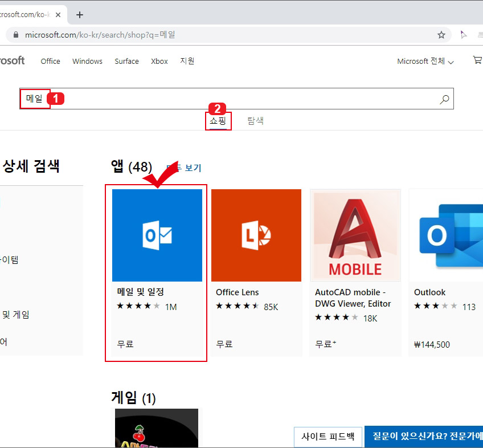Click AutoCAD mobile - DWG Viewer title

click(353, 298)
